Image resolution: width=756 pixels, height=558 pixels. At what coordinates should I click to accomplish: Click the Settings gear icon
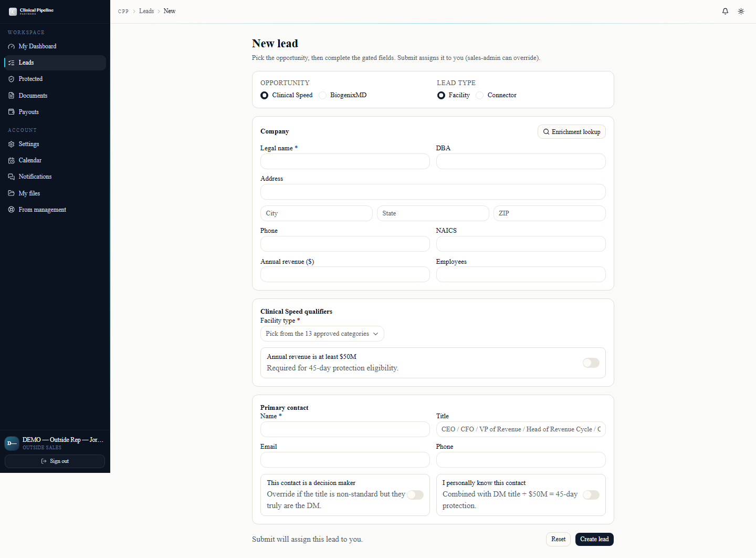coord(12,144)
